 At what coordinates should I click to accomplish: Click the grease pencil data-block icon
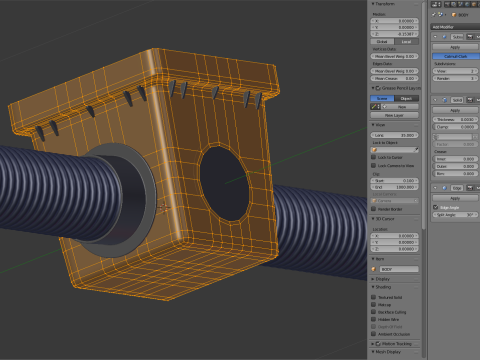pos(375,107)
